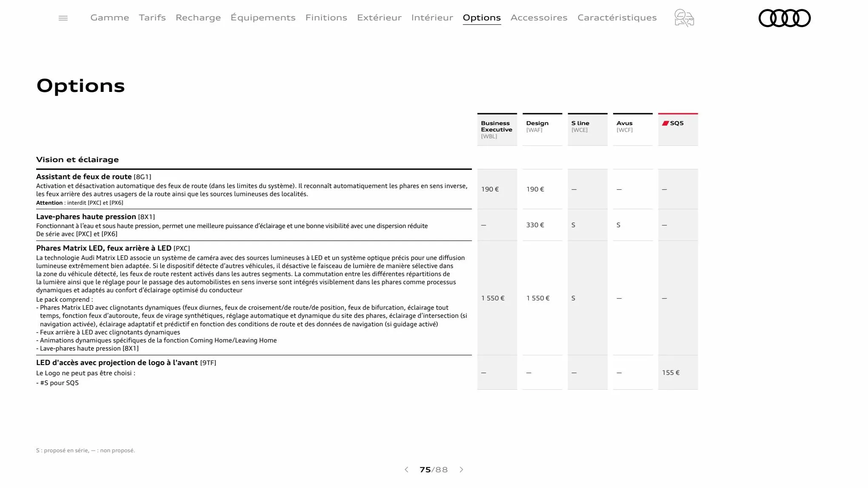The width and height of the screenshot is (868, 488).
Task: Open the Tarifs tab
Action: 152,17
